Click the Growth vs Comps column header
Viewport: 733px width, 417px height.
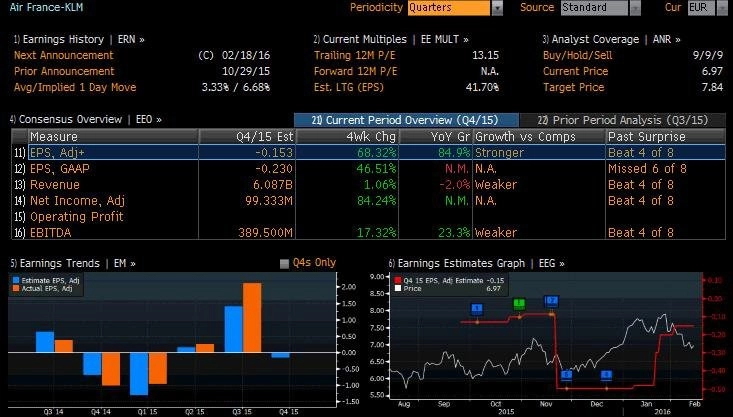539,137
